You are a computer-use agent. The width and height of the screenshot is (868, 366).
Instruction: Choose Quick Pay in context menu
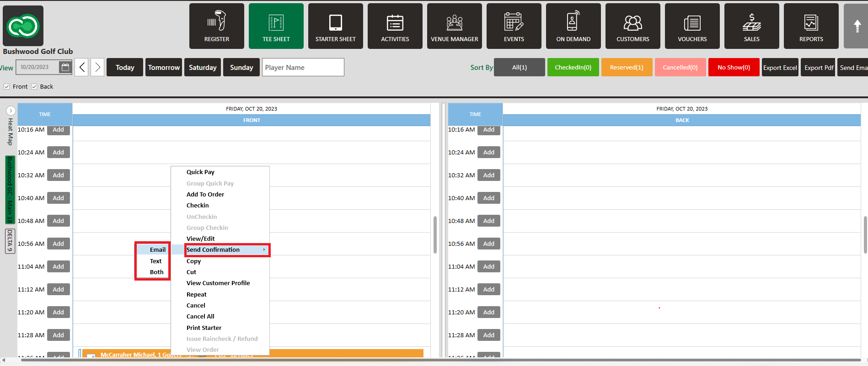200,172
